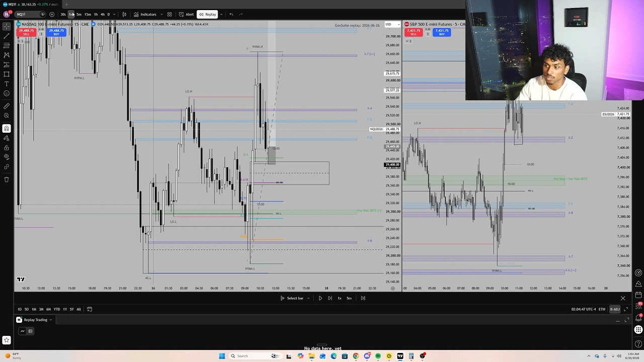Open the USD currency dropdown on price axis
Image resolution: width=644 pixels, height=362 pixels.
[x=391, y=24]
